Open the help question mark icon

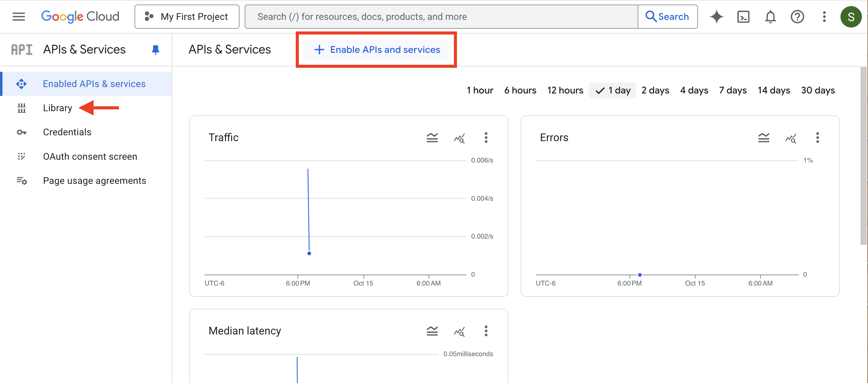coord(797,16)
